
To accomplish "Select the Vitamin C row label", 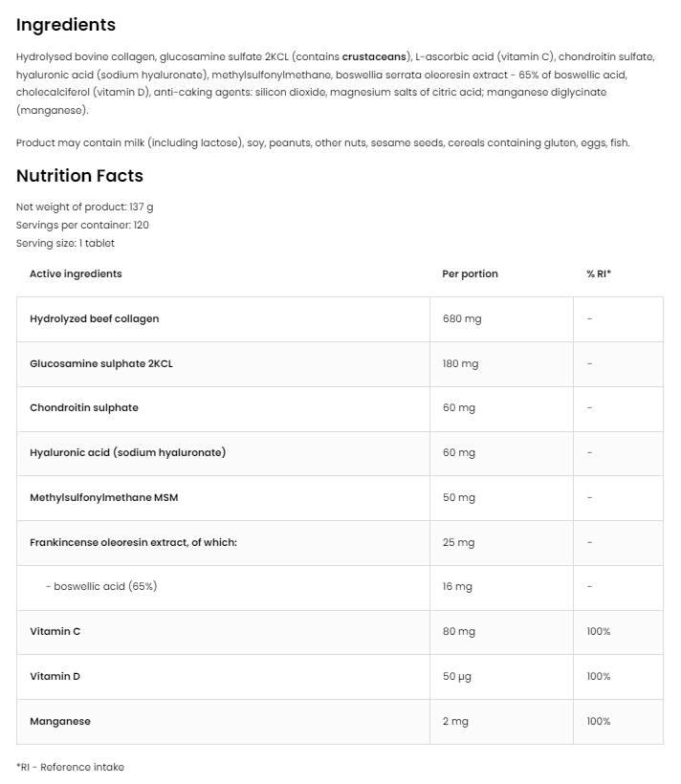I will pyautogui.click(x=55, y=631).
